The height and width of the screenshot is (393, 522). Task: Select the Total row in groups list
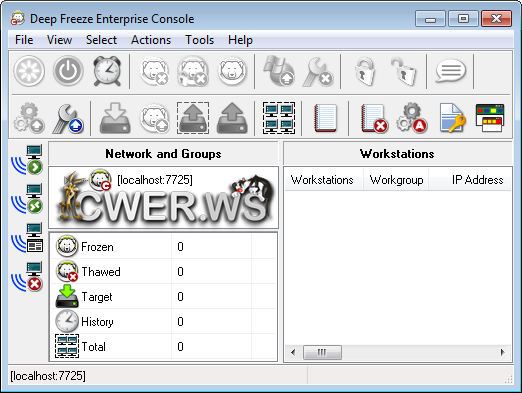tap(163, 347)
